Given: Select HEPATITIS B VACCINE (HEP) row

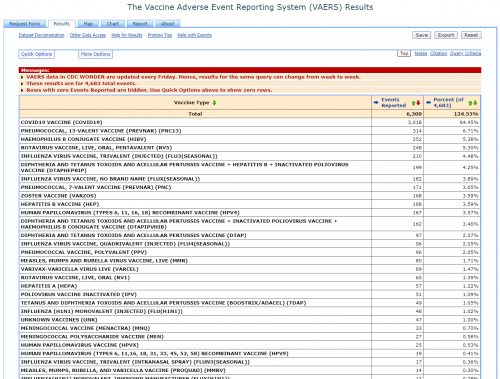Looking at the screenshot, I should [250, 204].
